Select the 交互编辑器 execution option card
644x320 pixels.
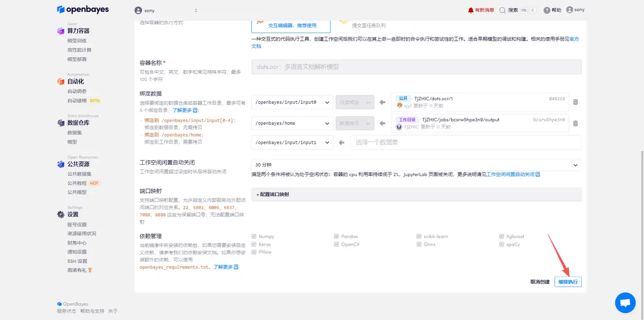click(x=291, y=26)
